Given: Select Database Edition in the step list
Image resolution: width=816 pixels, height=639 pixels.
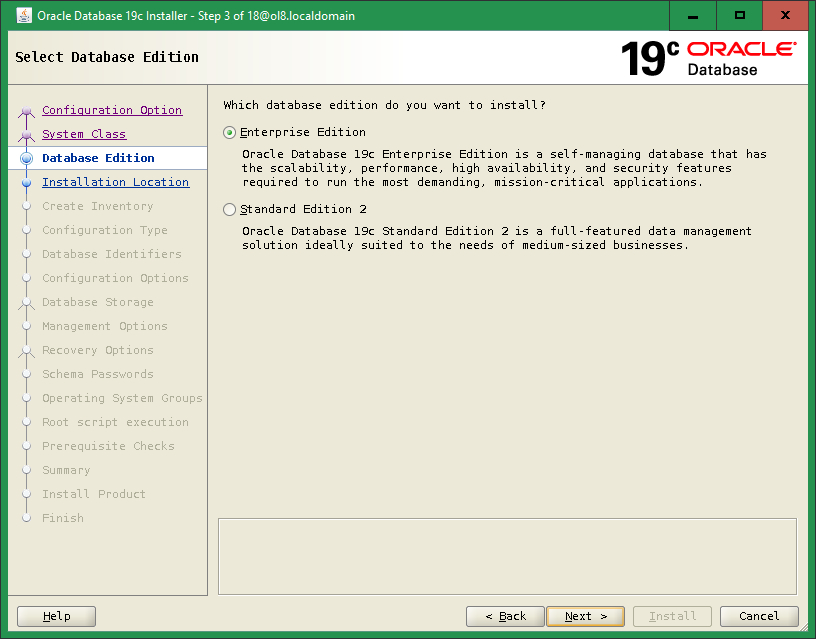Looking at the screenshot, I should (x=98, y=158).
